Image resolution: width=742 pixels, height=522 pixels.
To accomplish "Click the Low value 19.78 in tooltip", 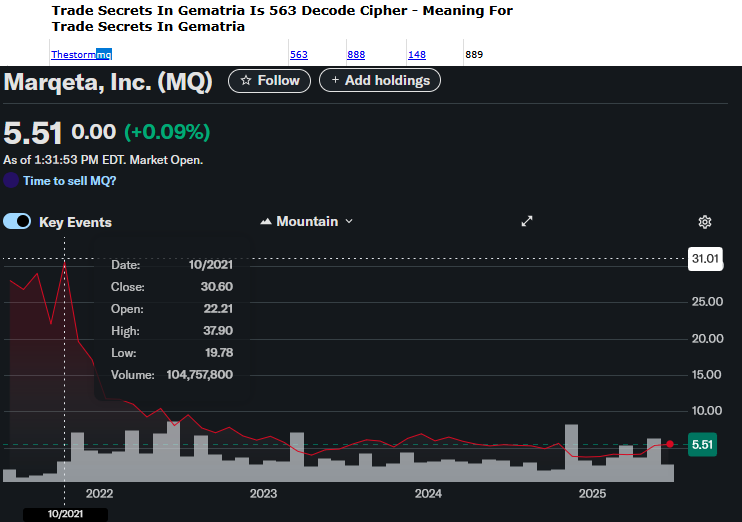I will point(219,353).
